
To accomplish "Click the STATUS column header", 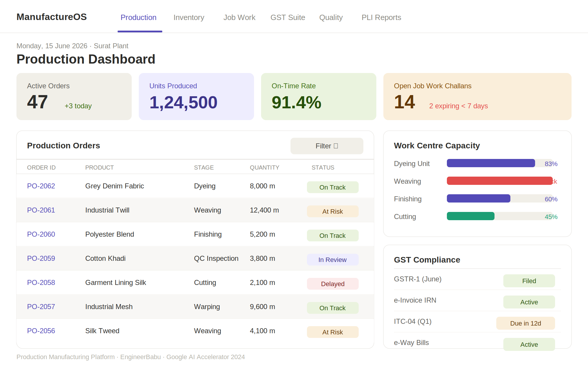I will tap(323, 167).
